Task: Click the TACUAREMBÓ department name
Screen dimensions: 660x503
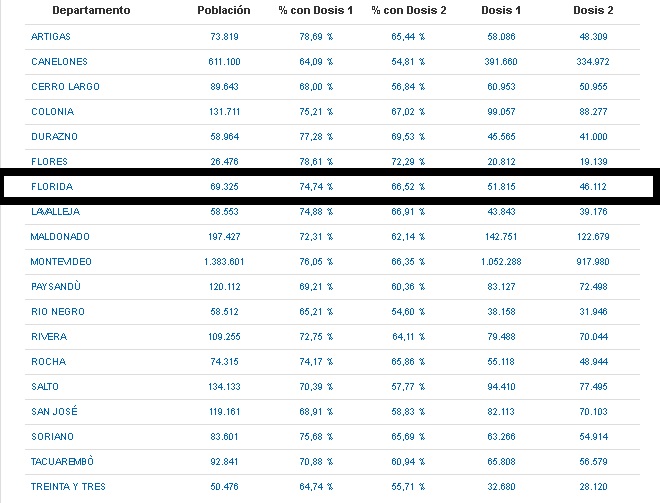Action: pos(62,462)
